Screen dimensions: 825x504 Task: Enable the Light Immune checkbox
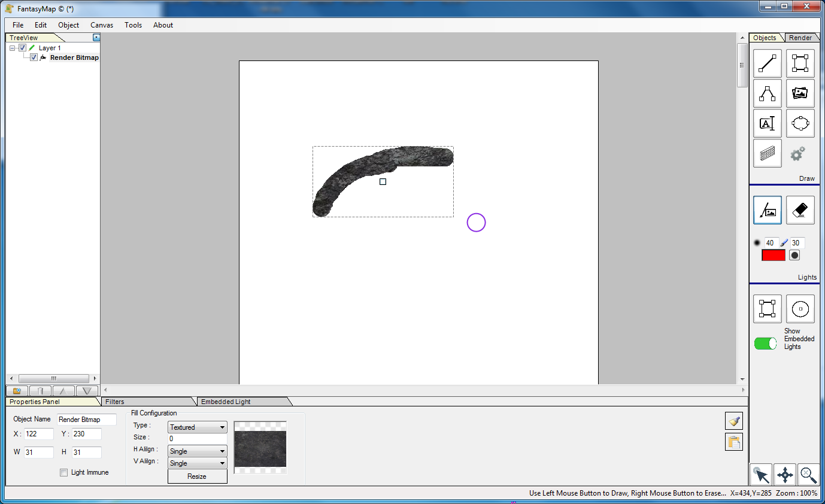coord(64,473)
